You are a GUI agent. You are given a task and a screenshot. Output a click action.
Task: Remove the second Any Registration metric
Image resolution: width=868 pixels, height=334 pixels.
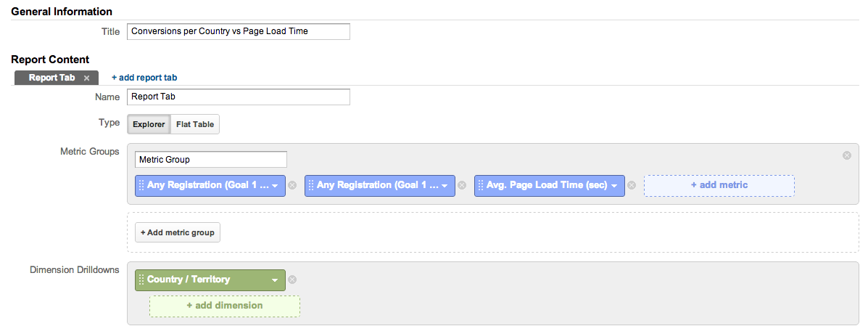click(x=462, y=185)
